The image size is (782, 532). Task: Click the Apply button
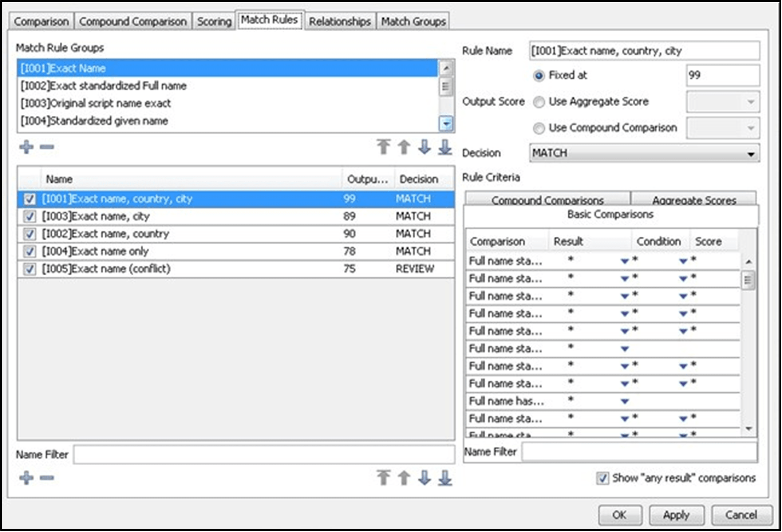coord(676,515)
